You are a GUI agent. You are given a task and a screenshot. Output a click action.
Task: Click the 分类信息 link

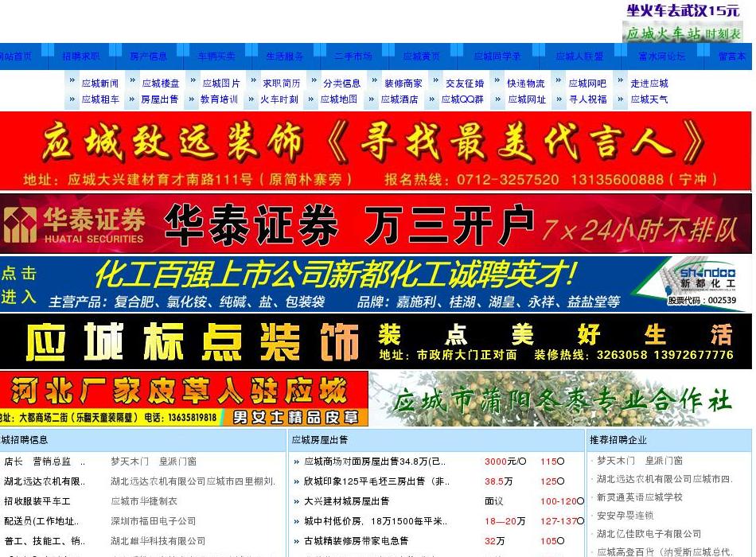tap(342, 84)
